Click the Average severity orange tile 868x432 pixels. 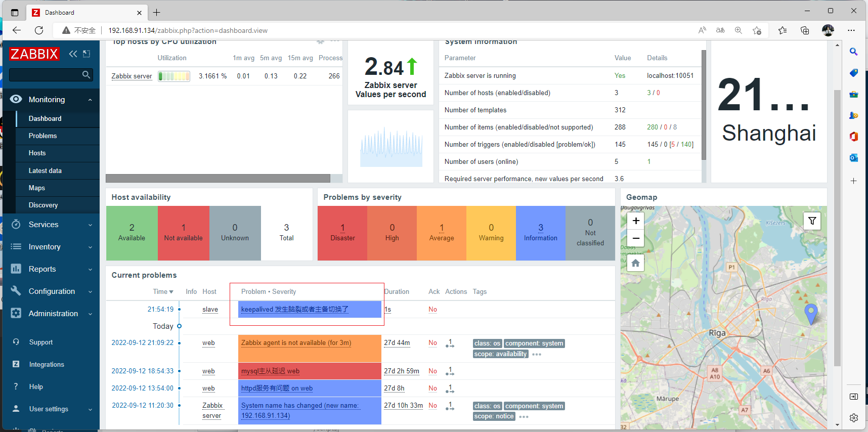(x=442, y=233)
